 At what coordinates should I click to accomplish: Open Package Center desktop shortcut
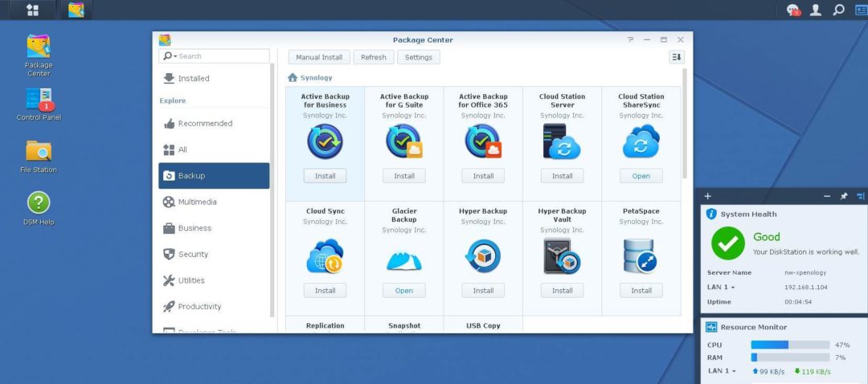(x=39, y=55)
